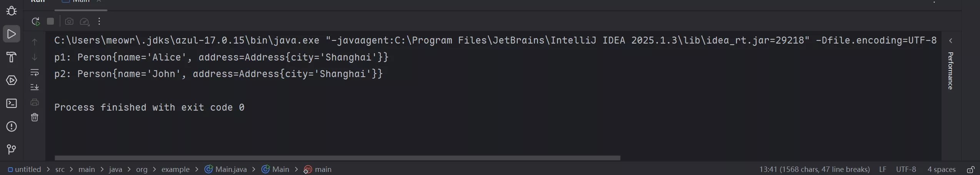Select the example package breadcrumb

(x=175, y=170)
